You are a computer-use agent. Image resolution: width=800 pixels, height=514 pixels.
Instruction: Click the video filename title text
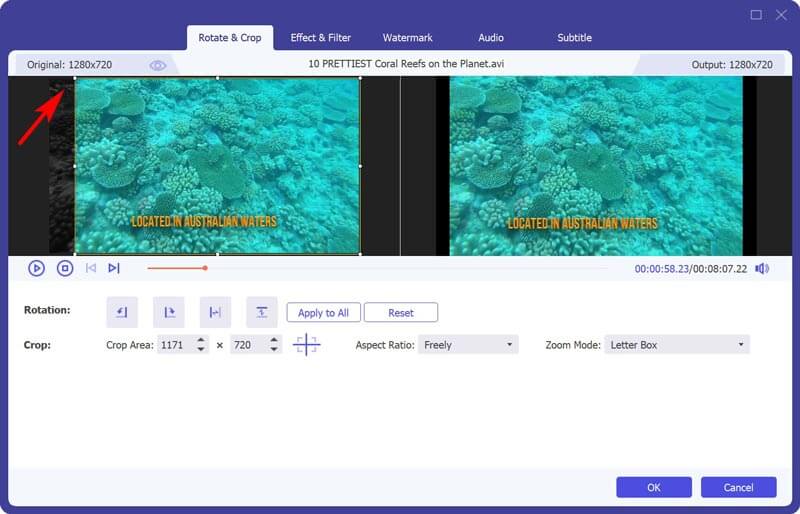pos(406,64)
